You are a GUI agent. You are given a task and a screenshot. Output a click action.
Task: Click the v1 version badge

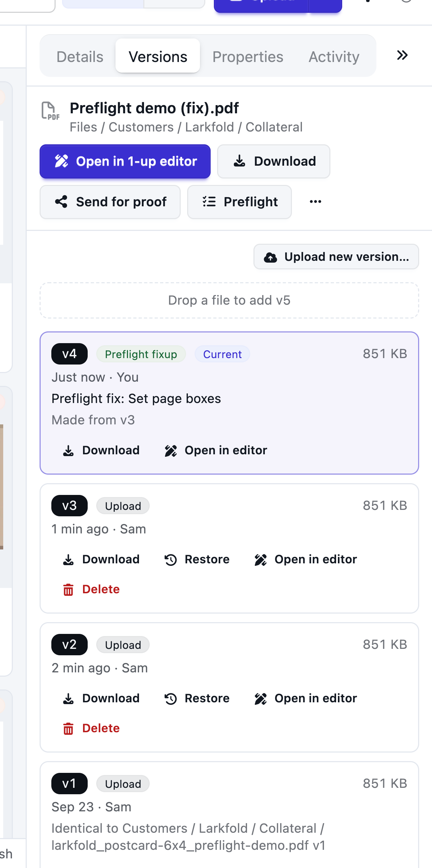[70, 784]
